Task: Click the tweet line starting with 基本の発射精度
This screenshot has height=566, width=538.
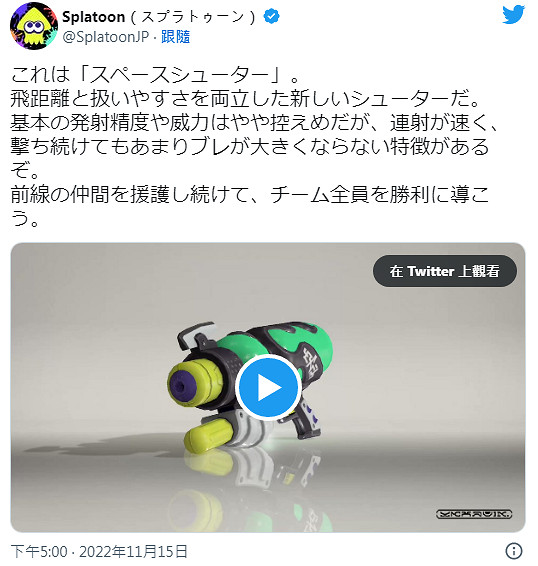Action: [x=255, y=123]
